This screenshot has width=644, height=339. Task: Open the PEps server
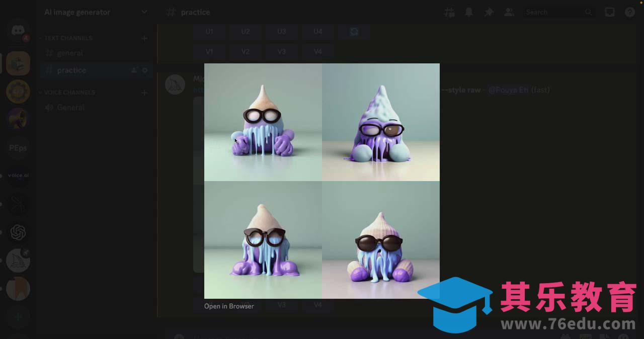[x=18, y=148]
